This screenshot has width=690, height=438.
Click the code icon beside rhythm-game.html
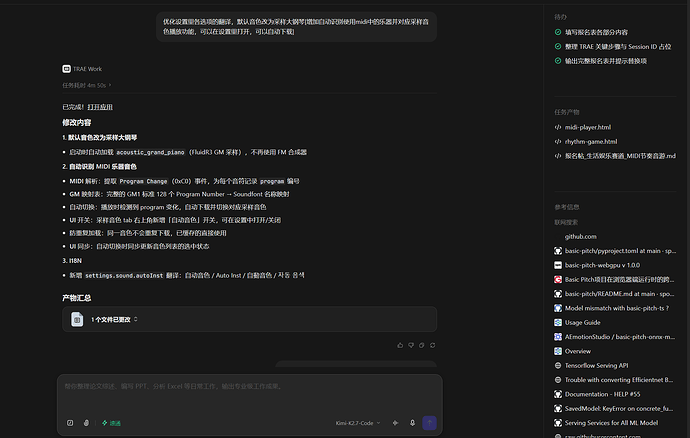[558, 141]
